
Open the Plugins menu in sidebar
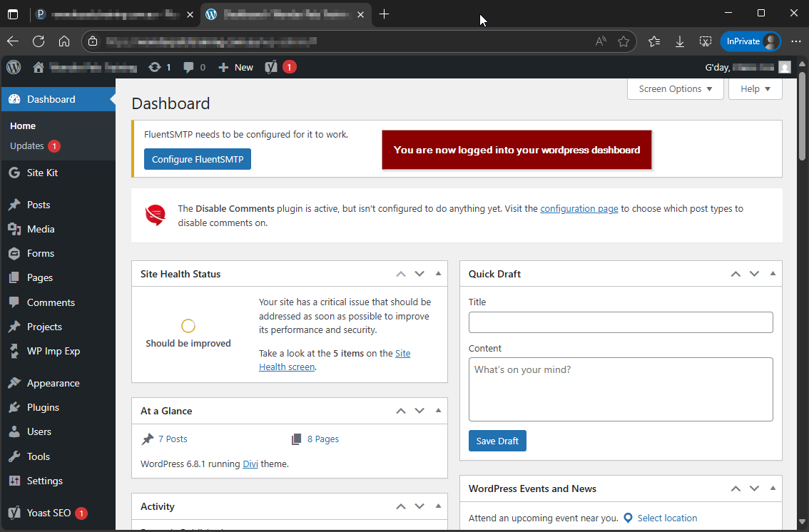click(x=43, y=407)
